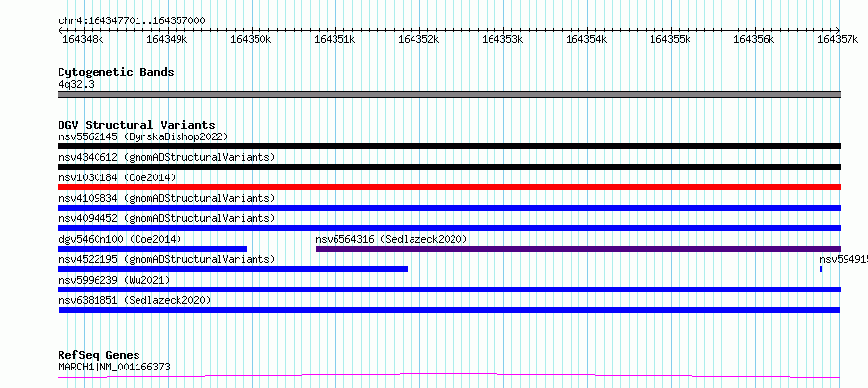The width and height of the screenshot is (868, 388).
Task: Select the blue nsv4094452 variant bar
Action: point(449,228)
